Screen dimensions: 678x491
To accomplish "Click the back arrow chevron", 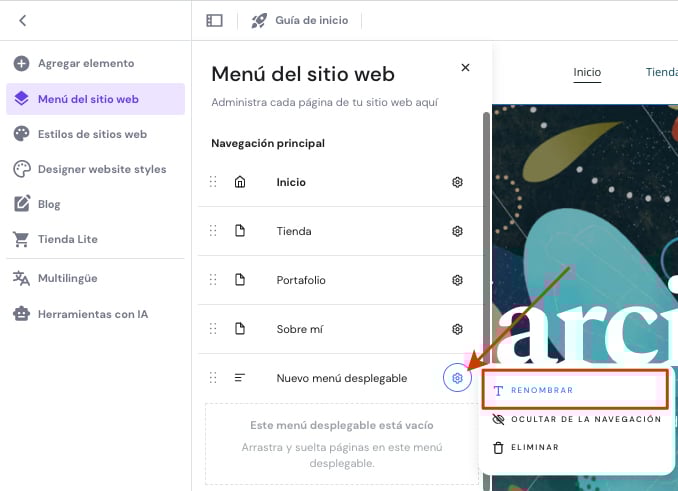I will pos(23,20).
